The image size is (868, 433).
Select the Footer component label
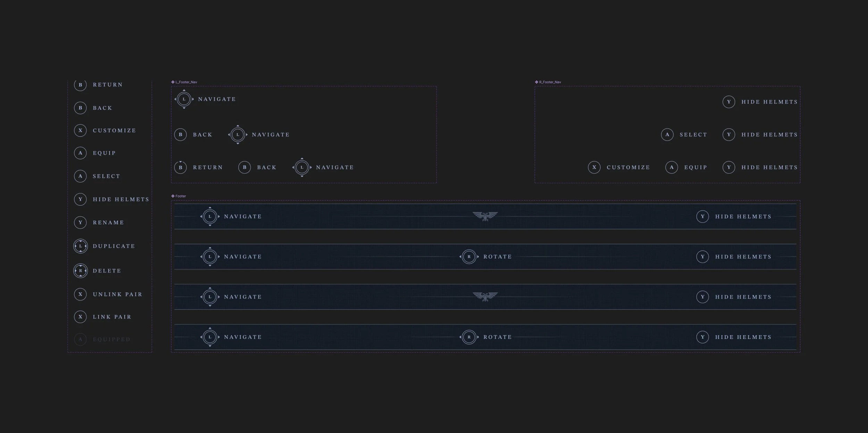coord(181,196)
